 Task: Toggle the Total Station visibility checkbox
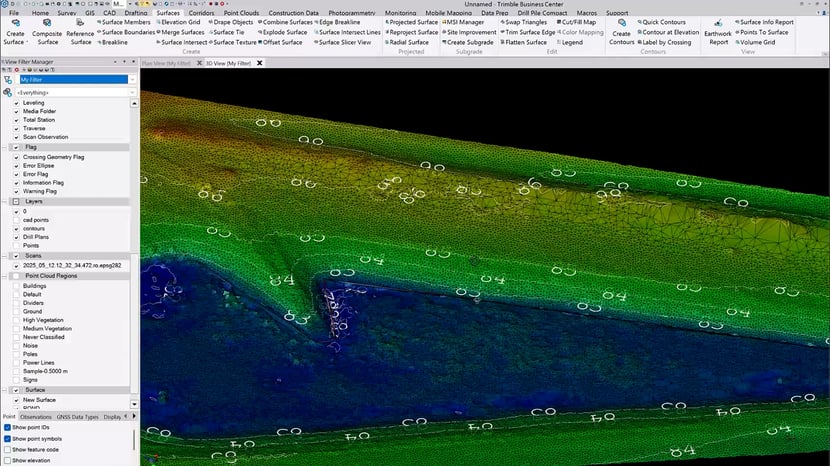click(17, 120)
